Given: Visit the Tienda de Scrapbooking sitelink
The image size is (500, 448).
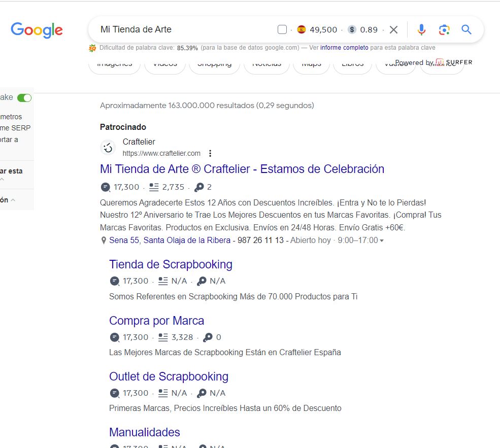Looking at the screenshot, I should 170,264.
